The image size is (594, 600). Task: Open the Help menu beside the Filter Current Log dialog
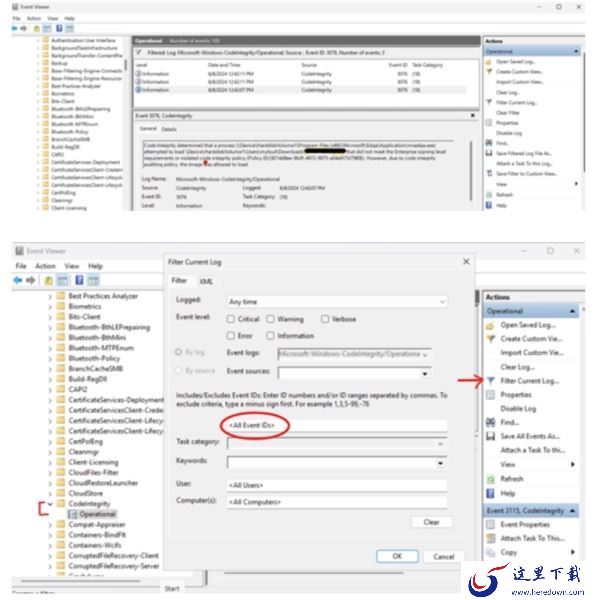[95, 266]
